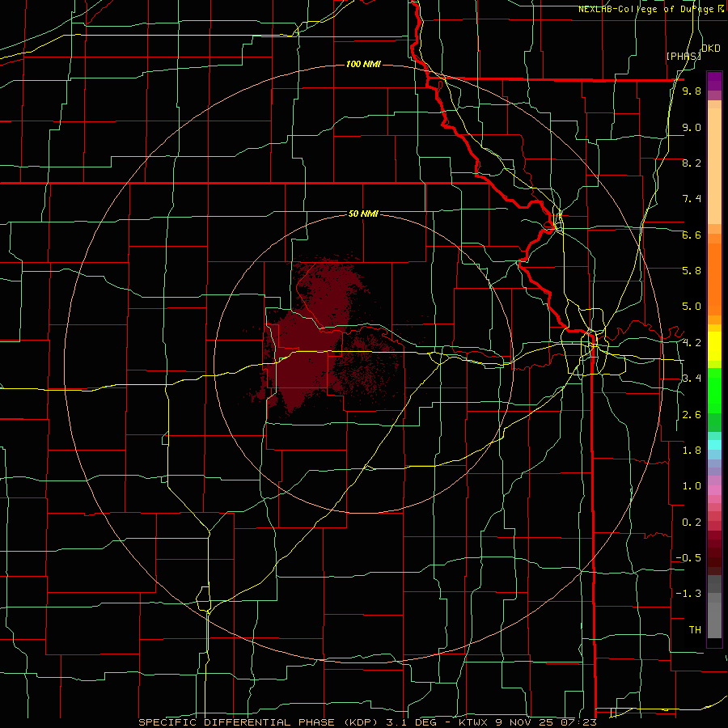Click the -0.5 color scale value
This screenshot has height=728, width=728.
pyautogui.click(x=688, y=558)
